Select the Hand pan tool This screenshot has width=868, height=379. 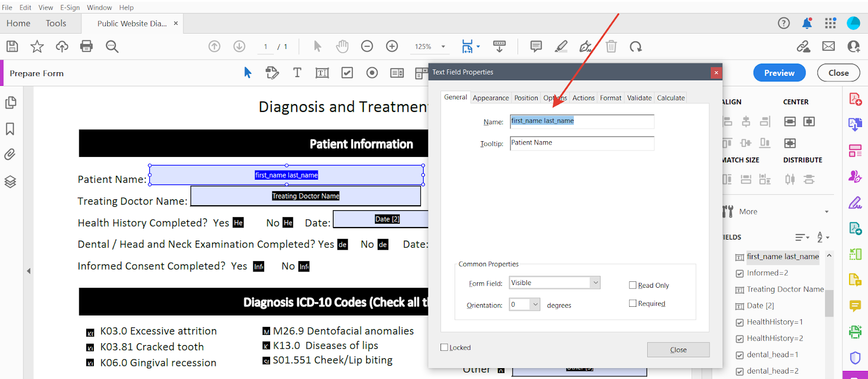(342, 47)
